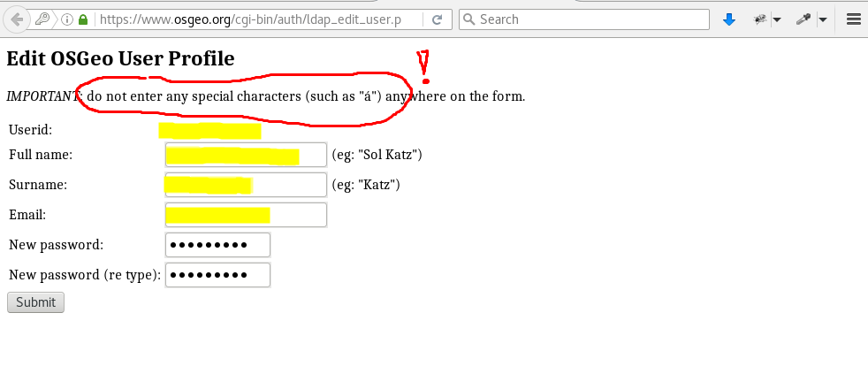Open the site information (i) icon
Viewport: 868px width, 374px height.
(67, 19)
